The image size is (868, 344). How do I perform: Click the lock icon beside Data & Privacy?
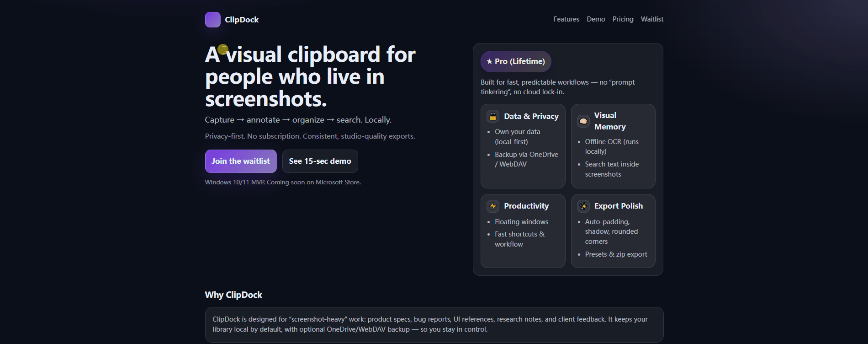click(493, 117)
